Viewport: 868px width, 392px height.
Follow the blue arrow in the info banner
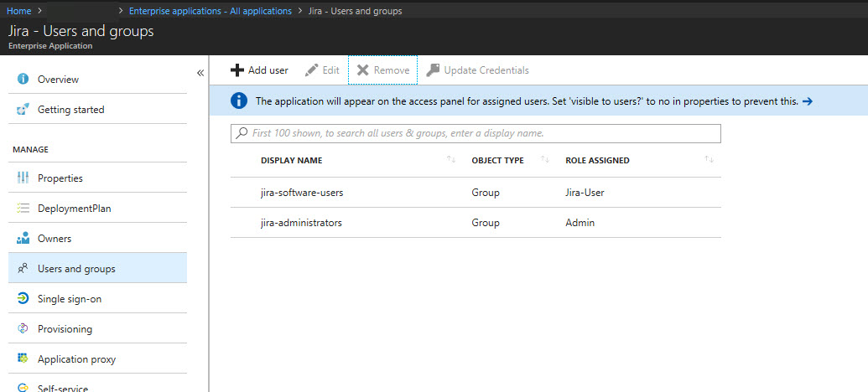tap(807, 101)
